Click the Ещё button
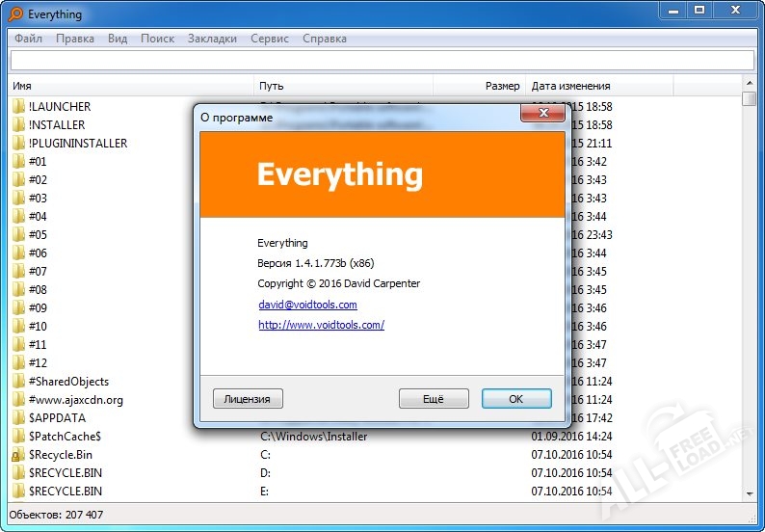The width and height of the screenshot is (765, 532). click(x=434, y=399)
